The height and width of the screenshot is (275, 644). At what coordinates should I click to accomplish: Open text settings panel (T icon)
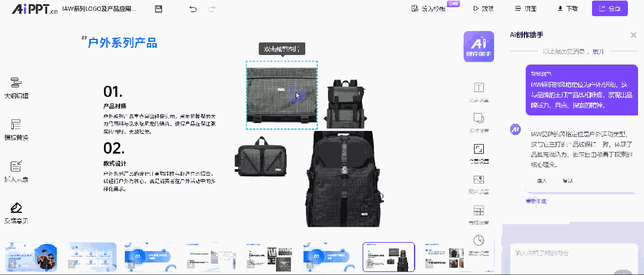click(x=479, y=92)
